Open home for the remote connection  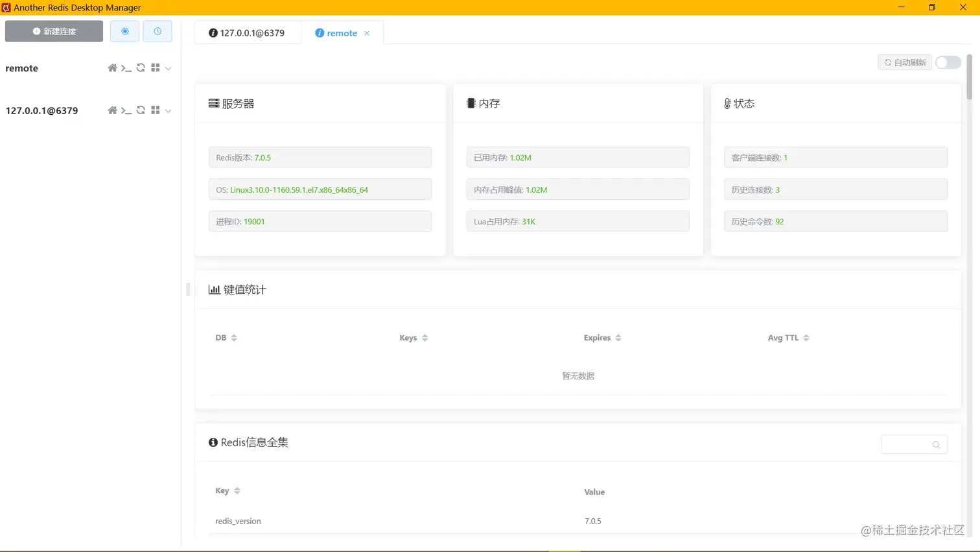coord(112,68)
